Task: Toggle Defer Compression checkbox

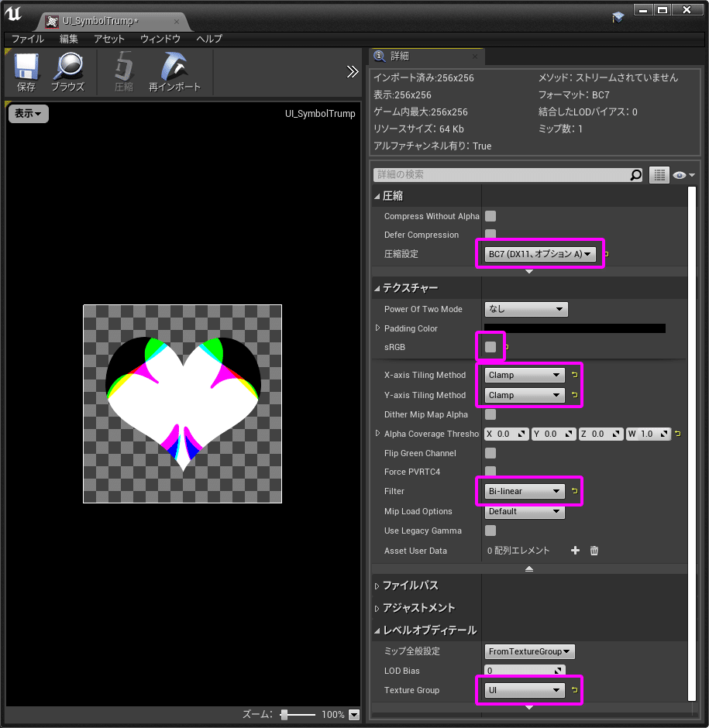Action: coord(490,234)
